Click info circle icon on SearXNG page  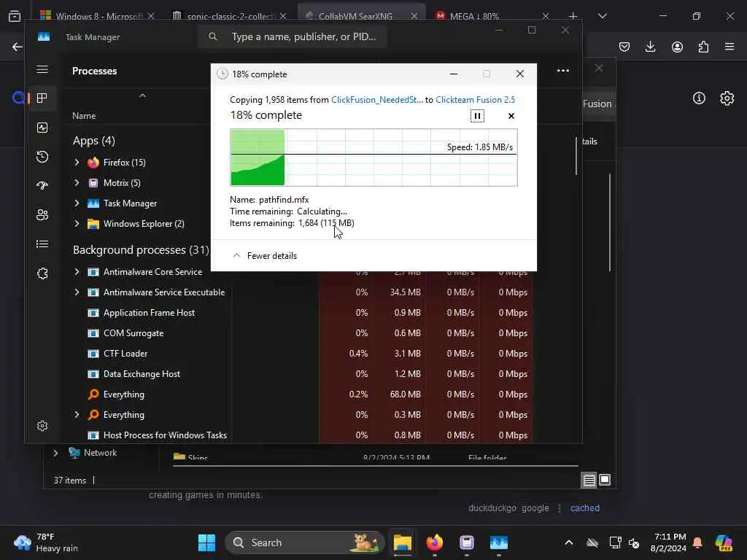[699, 98]
